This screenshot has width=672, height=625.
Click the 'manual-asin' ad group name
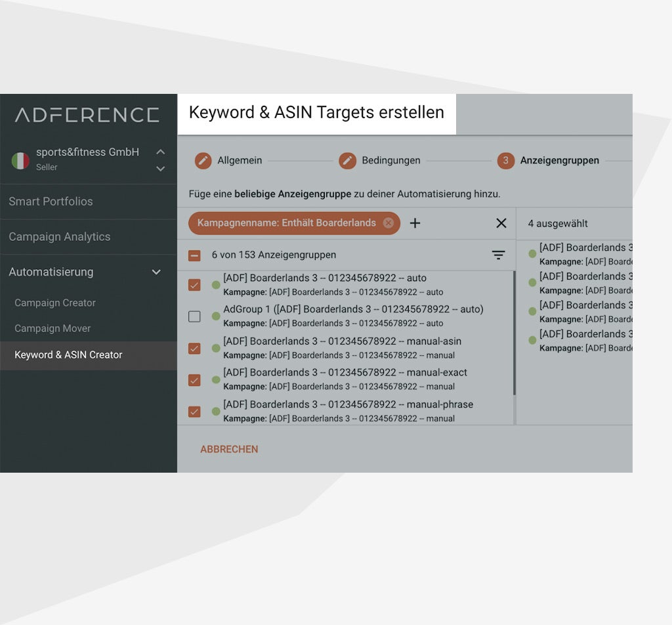tap(342, 341)
